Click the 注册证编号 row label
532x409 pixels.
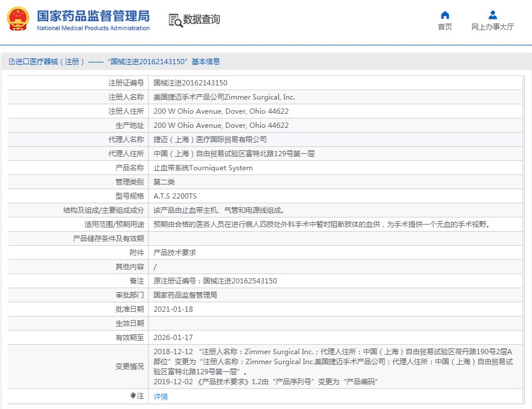(126, 83)
